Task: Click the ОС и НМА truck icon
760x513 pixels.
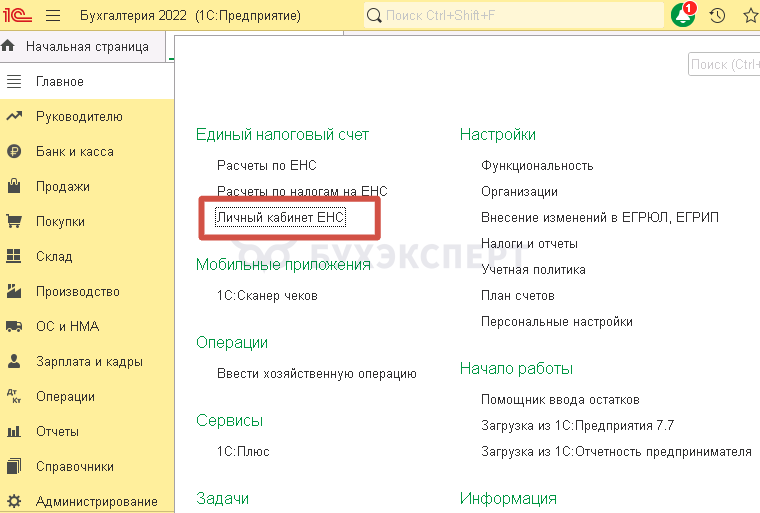Action: pyautogui.click(x=14, y=326)
